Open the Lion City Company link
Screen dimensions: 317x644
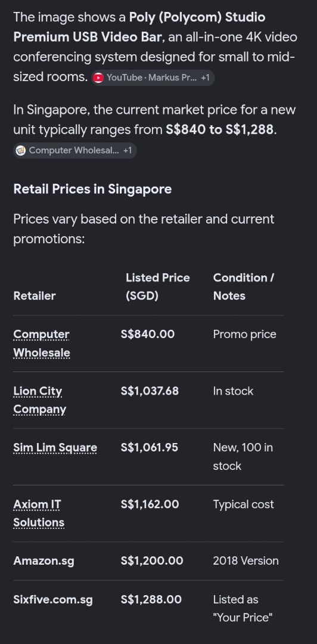pos(39,400)
